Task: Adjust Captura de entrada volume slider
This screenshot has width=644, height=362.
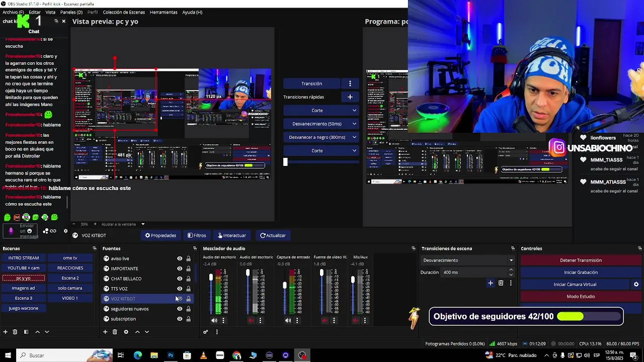Action: (x=285, y=286)
